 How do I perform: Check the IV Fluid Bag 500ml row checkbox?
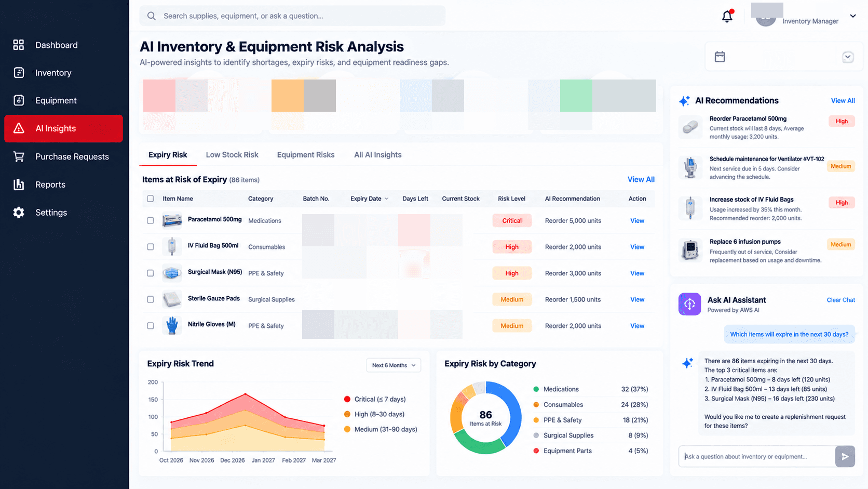(151, 247)
